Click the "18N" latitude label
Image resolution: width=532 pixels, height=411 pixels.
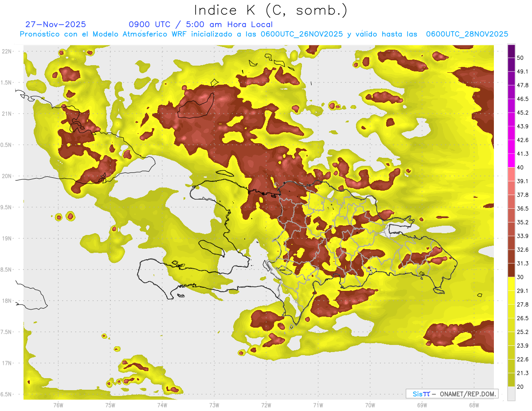click(7, 301)
